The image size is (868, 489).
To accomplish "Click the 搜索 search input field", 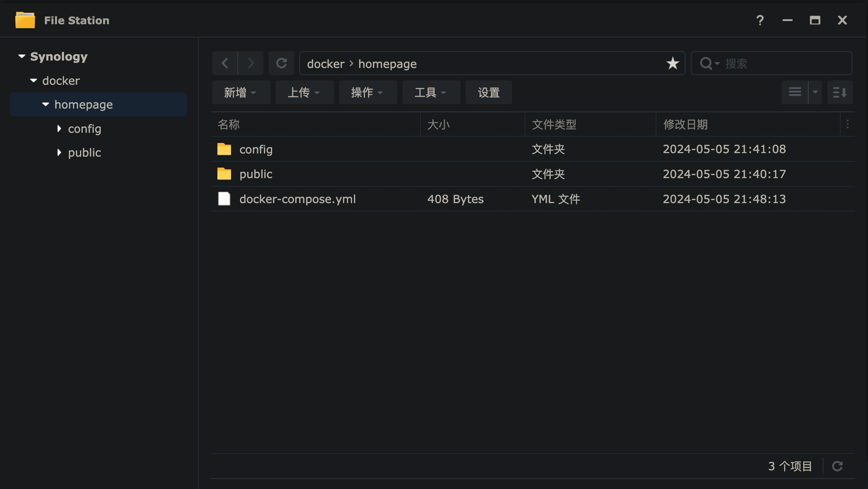I will 784,63.
